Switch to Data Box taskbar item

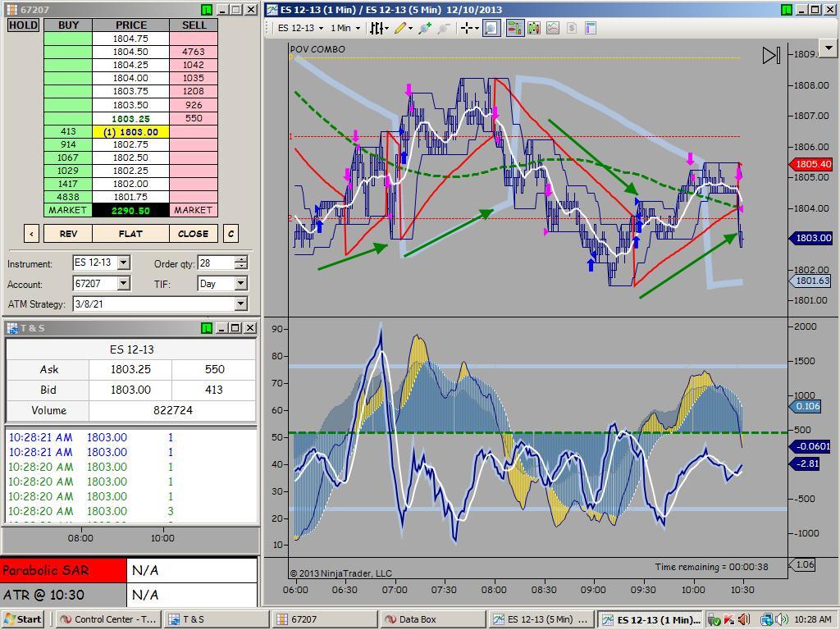click(x=433, y=619)
